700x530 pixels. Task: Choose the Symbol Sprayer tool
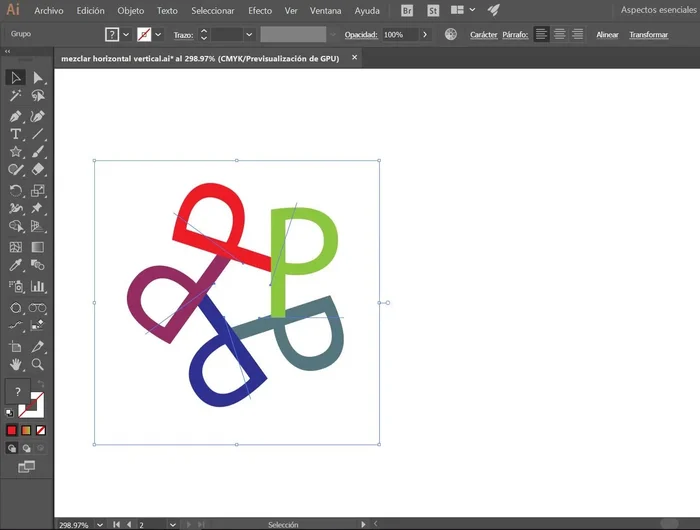click(16, 286)
